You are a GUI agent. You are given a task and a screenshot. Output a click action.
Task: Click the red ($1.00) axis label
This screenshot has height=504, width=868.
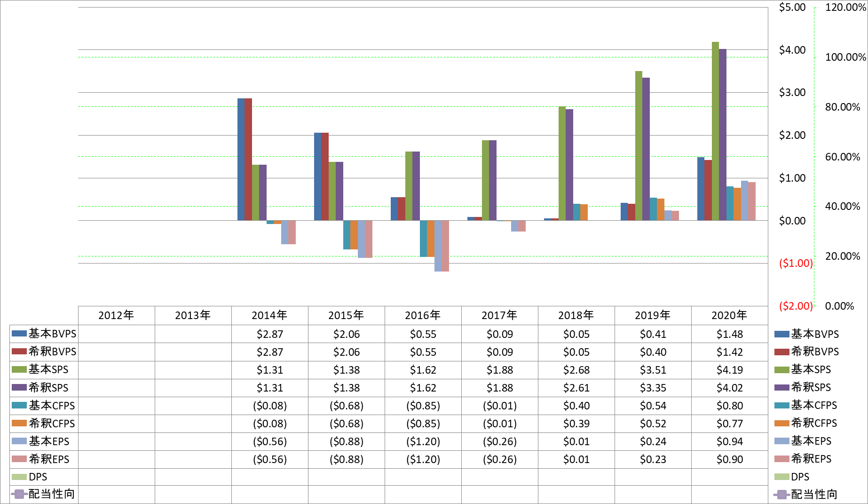[796, 263]
